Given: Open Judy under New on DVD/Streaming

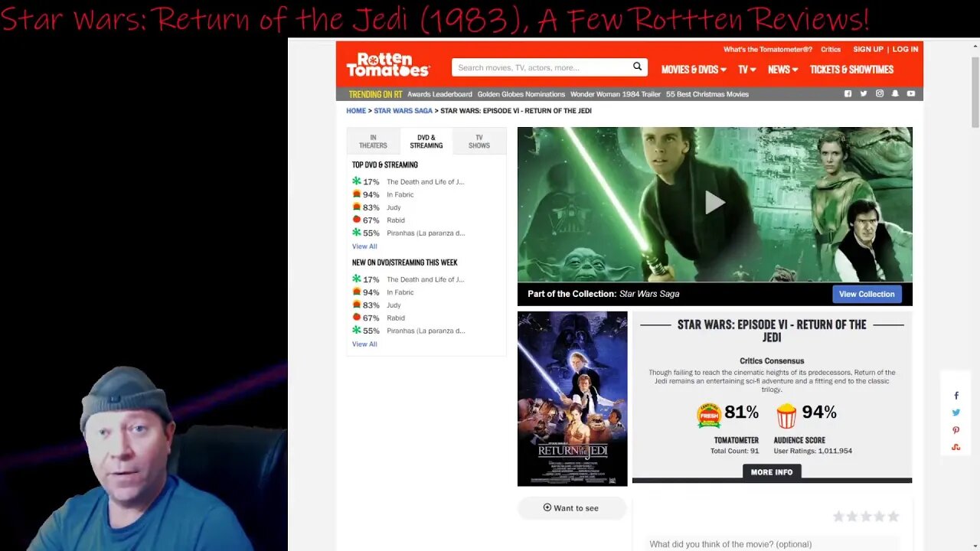Looking at the screenshot, I should [394, 305].
